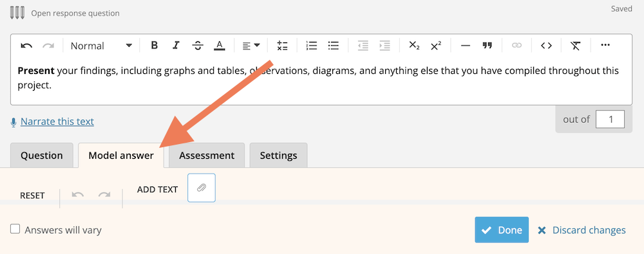Create a bulleted list
Image resolution: width=644 pixels, height=254 pixels.
[x=333, y=46]
